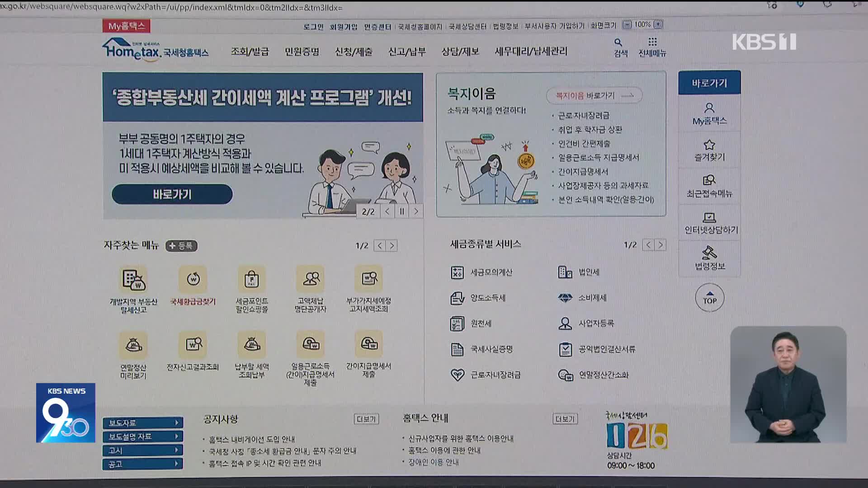Open 조회/발급 main menu
This screenshot has width=868, height=488.
[x=250, y=52]
